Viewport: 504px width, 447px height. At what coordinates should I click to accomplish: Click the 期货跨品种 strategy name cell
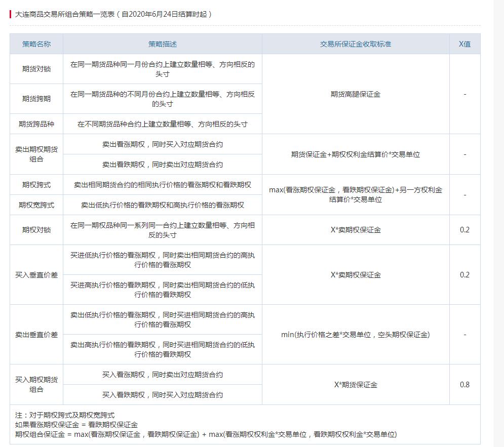[36, 124]
